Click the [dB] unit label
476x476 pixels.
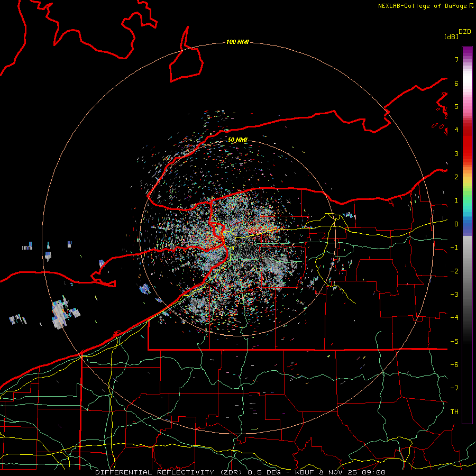(x=451, y=36)
